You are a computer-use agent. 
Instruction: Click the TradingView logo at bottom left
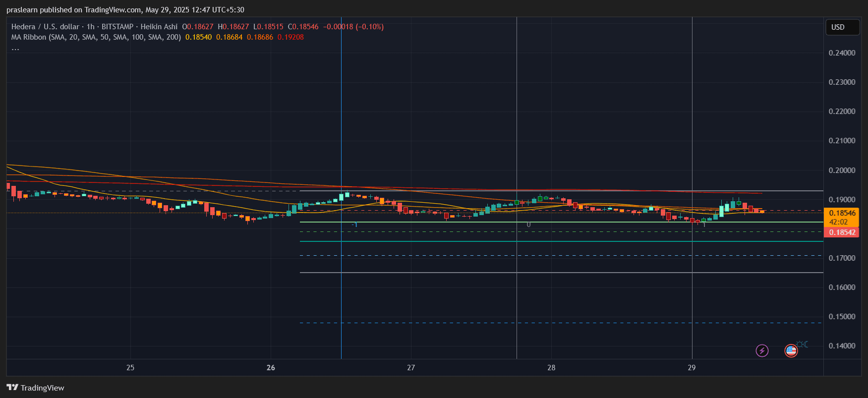click(x=35, y=388)
